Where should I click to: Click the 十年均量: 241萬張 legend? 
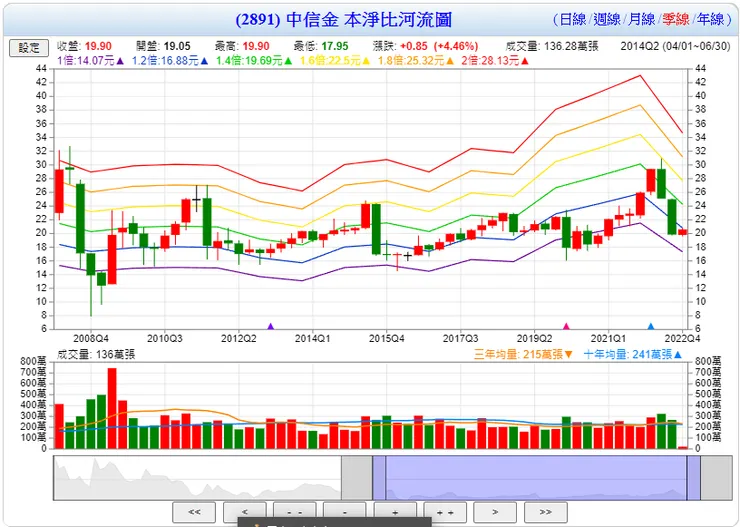[633, 354]
